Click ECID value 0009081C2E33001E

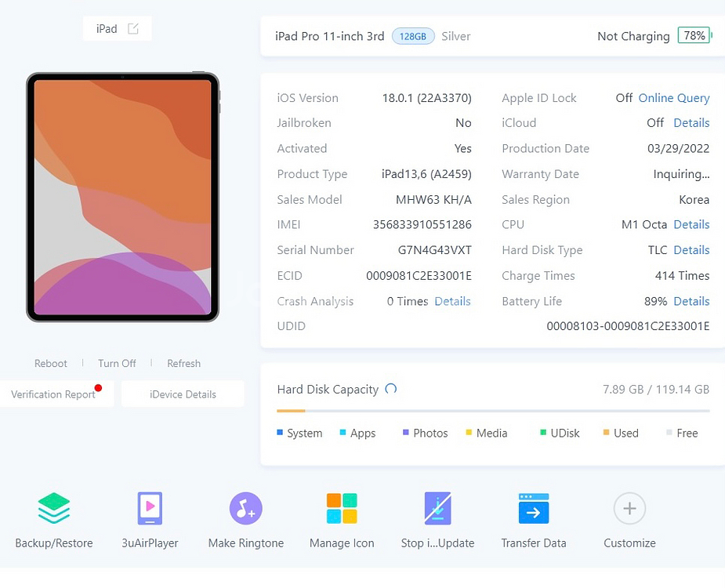click(x=419, y=276)
